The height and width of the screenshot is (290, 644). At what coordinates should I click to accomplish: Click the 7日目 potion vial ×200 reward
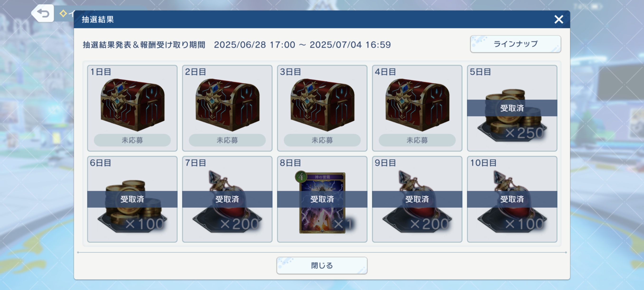click(227, 202)
